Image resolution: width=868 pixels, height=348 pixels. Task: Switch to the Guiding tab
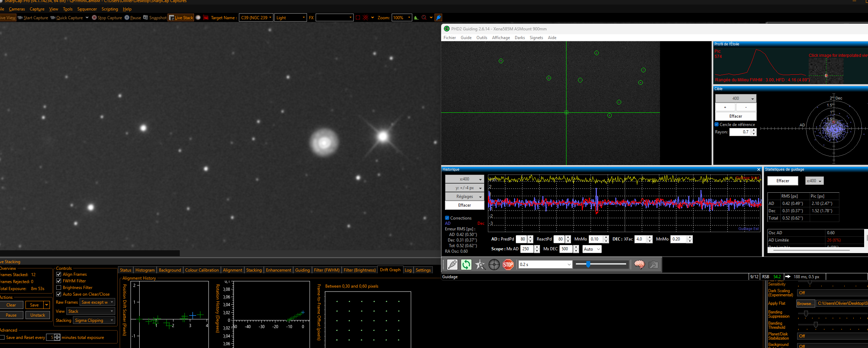tap(302, 270)
